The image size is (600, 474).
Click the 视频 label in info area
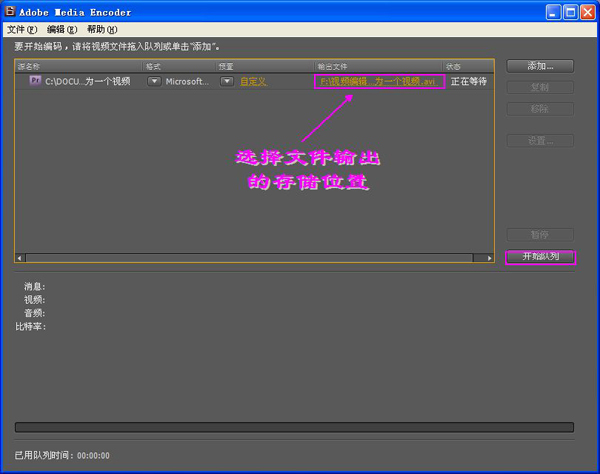pos(34,300)
